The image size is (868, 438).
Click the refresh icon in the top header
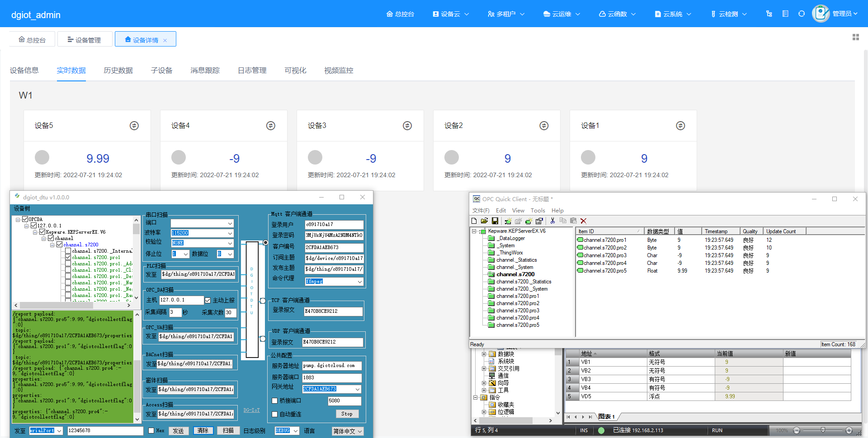pyautogui.click(x=801, y=14)
